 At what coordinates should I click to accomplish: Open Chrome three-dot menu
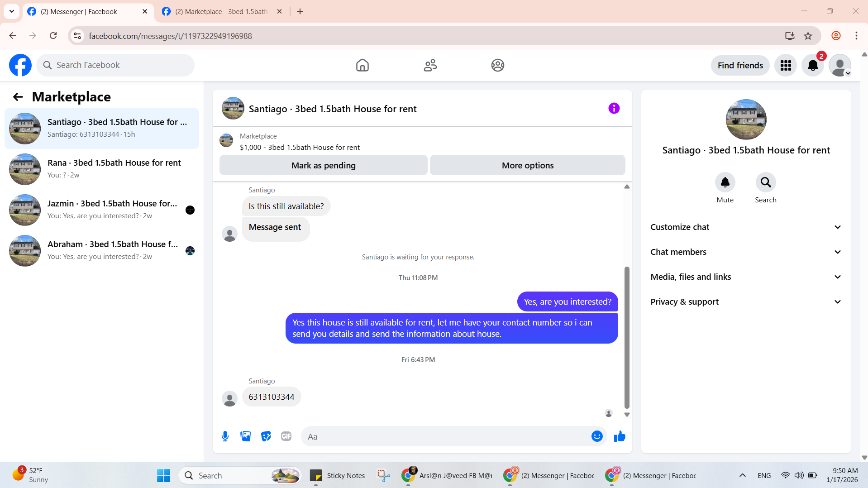pos(856,36)
